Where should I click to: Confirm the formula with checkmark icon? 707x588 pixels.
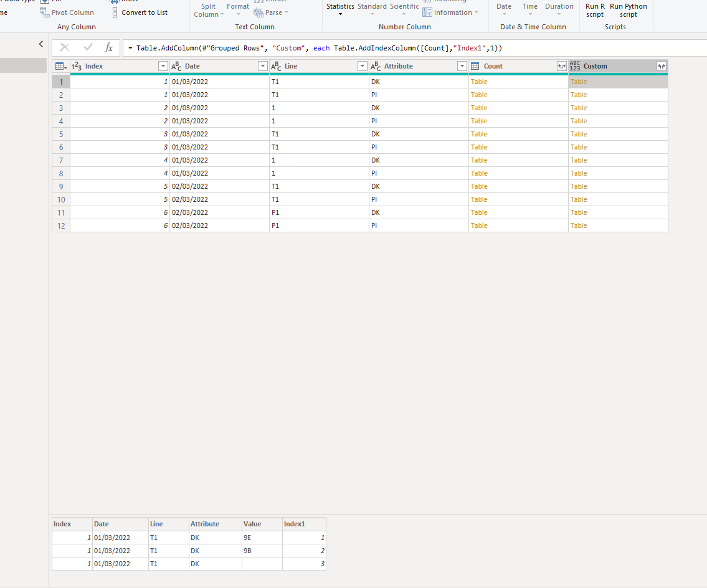pyautogui.click(x=88, y=48)
